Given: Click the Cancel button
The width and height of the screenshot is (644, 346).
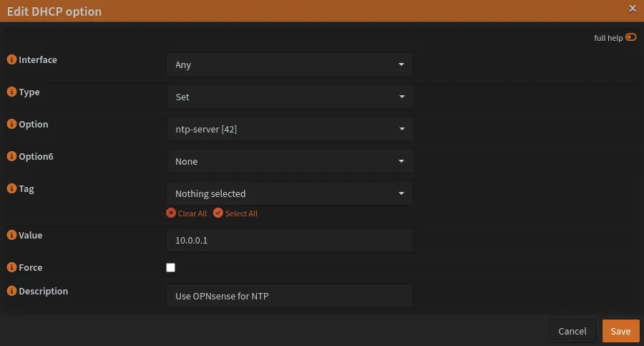Looking at the screenshot, I should pos(572,331).
